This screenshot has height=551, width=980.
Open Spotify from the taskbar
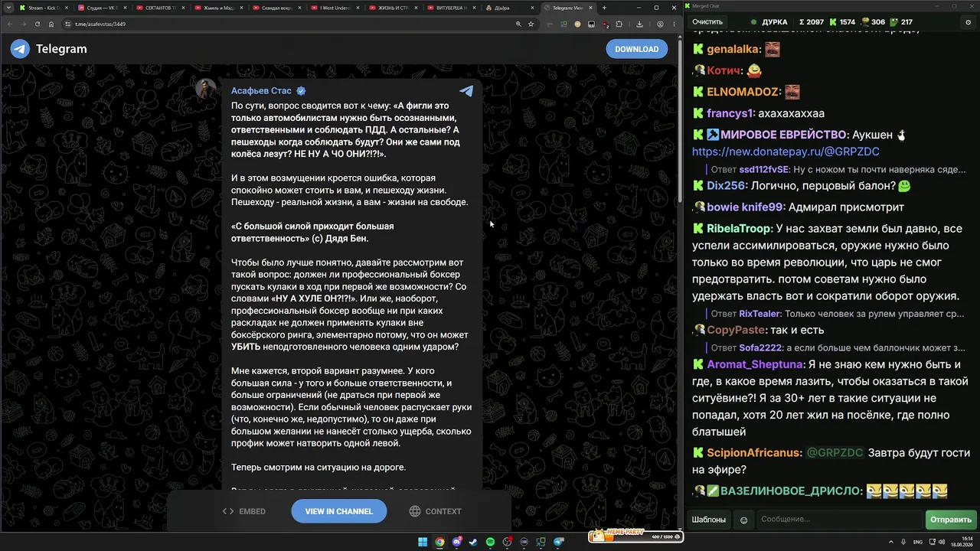(x=490, y=542)
